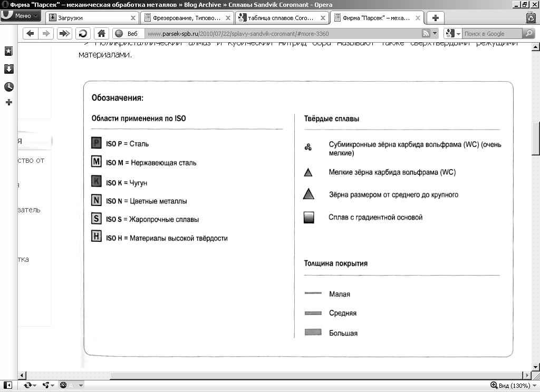Click the ISO M stainless steel icon
Screen dimensions: 540x392
pyautogui.click(x=97, y=161)
